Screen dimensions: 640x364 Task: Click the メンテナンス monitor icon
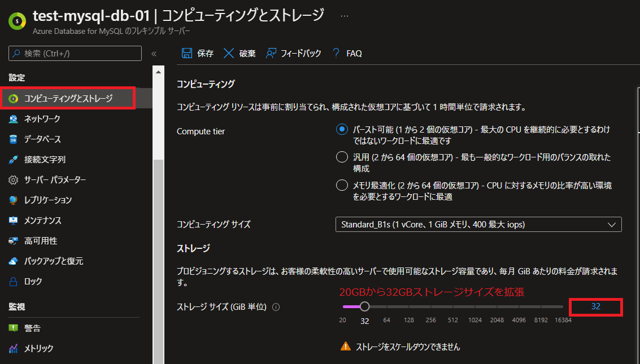pos(14,221)
